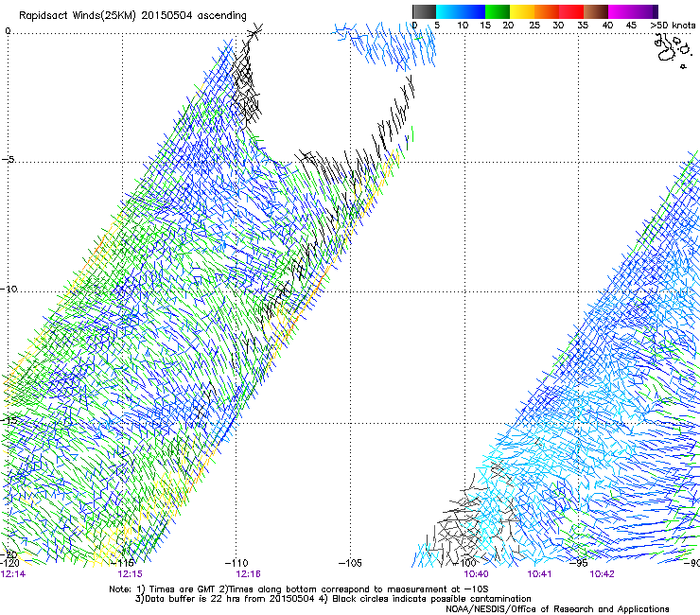Pick the gray 0–5 knots legend swatch
This screenshot has width=700, height=615.
[424, 11]
